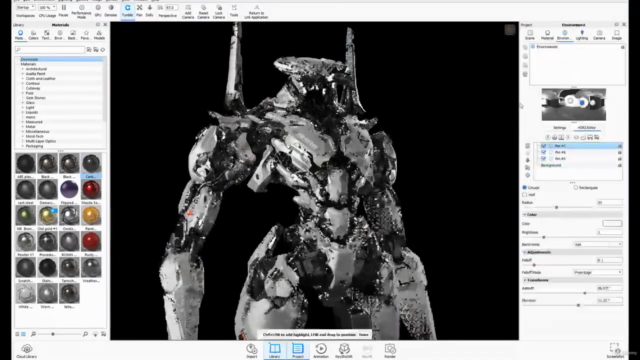Image resolution: width=640 pixels, height=360 pixels.
Task: Open the Cloud Library
Action: coord(27,351)
